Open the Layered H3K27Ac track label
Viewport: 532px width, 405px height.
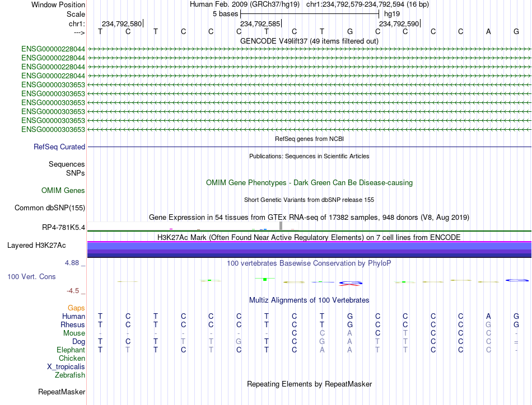click(36, 246)
